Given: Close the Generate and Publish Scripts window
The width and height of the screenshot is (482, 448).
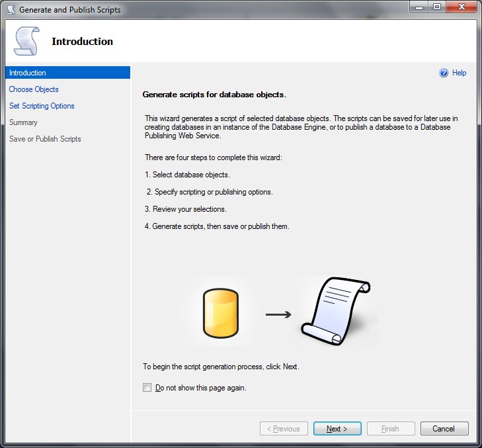Looking at the screenshot, I should pyautogui.click(x=462, y=7).
